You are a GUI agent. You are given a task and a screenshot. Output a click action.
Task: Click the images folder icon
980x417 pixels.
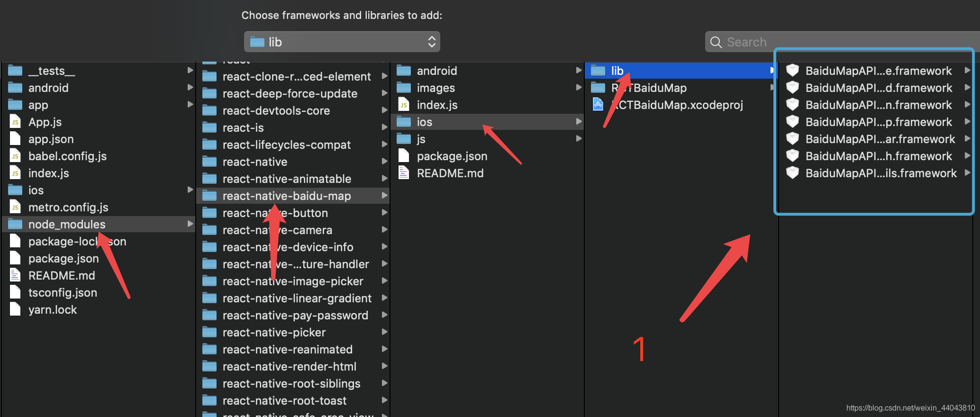[404, 88]
